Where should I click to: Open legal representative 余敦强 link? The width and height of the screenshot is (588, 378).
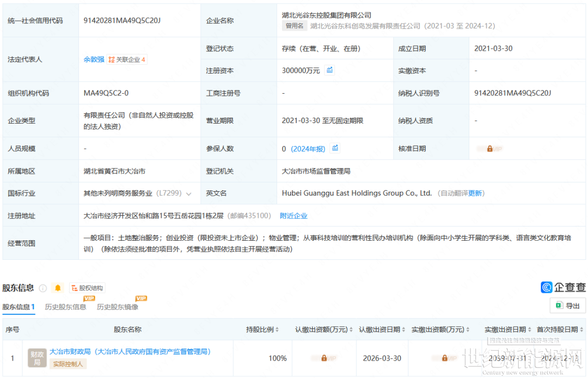click(x=94, y=59)
